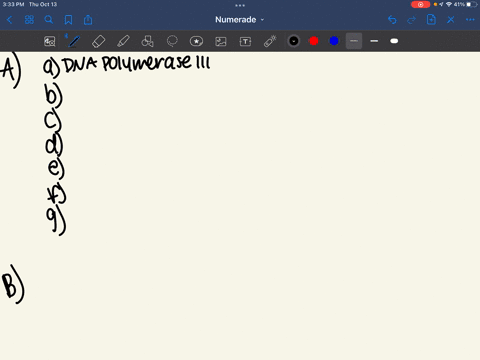Tap the three-dot multitasking control at top
Screen dimensions: 480x360
click(x=240, y=5)
